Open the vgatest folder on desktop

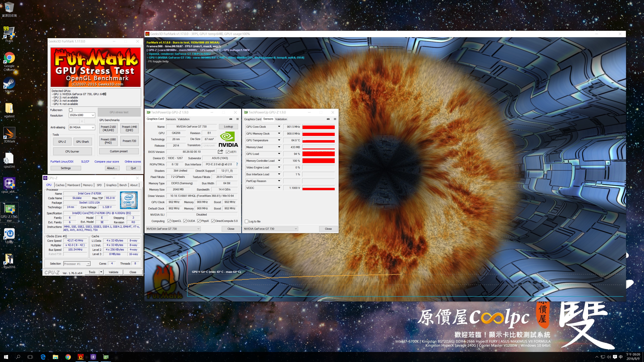click(9, 110)
